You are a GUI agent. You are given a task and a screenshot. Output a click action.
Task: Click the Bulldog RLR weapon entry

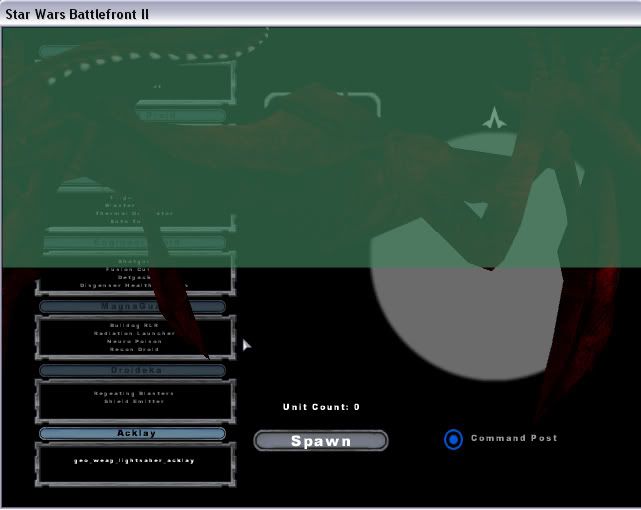134,325
